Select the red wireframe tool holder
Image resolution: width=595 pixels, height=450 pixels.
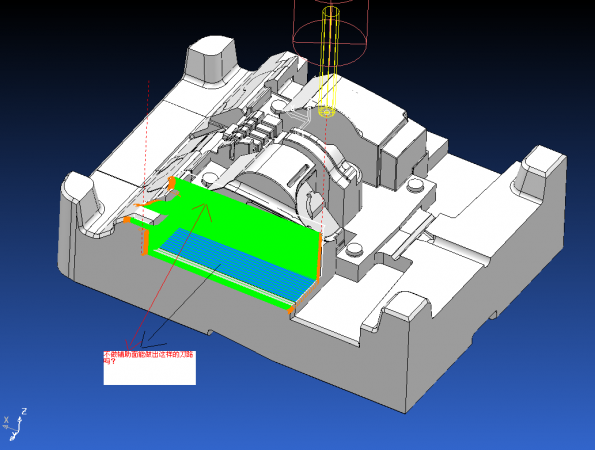(x=330, y=32)
